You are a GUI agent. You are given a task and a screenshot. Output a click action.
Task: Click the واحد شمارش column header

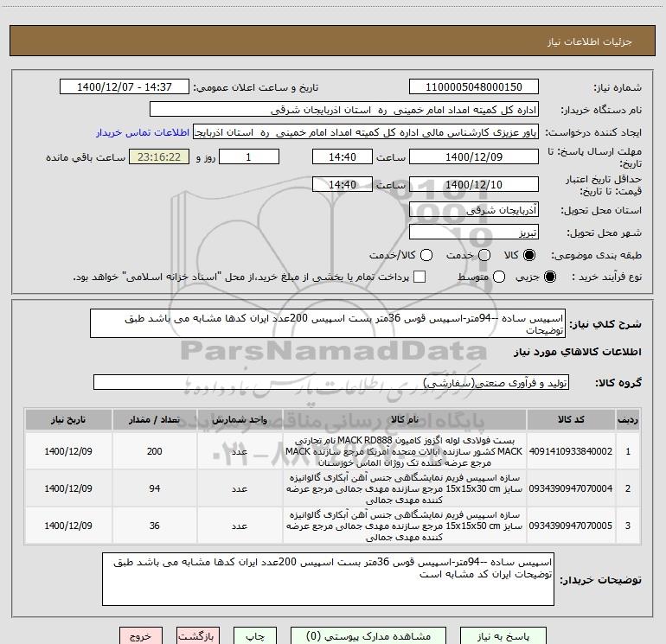(x=240, y=419)
